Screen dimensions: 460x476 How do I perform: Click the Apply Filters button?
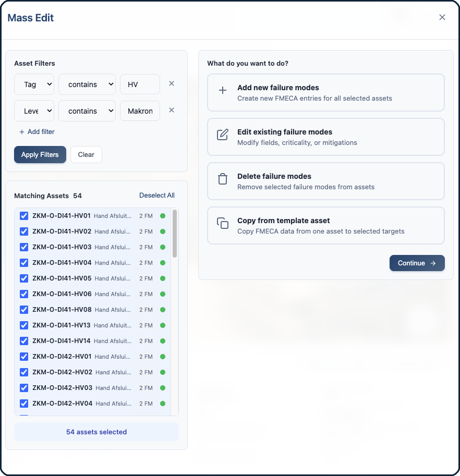[x=40, y=154]
